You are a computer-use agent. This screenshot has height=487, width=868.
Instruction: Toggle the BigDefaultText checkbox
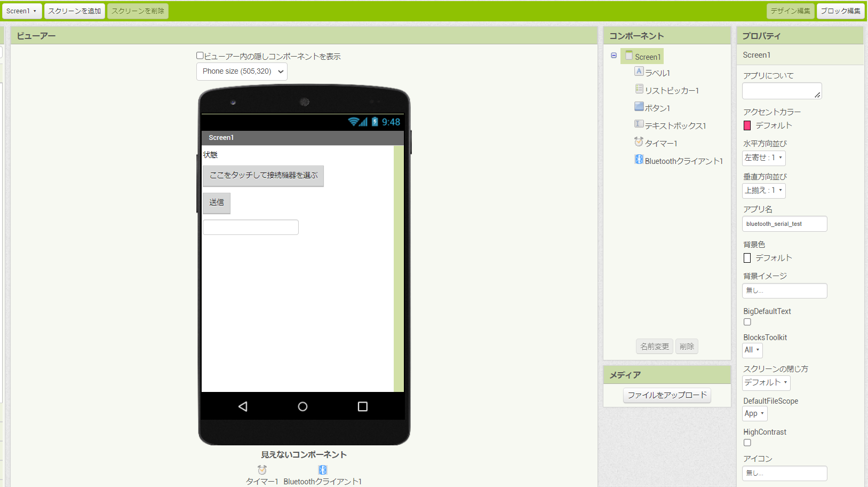coord(747,322)
